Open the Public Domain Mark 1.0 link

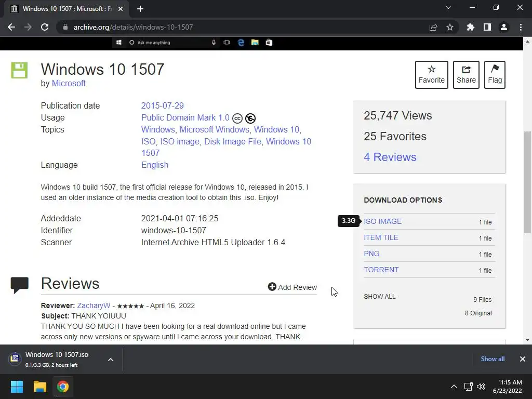185,118
